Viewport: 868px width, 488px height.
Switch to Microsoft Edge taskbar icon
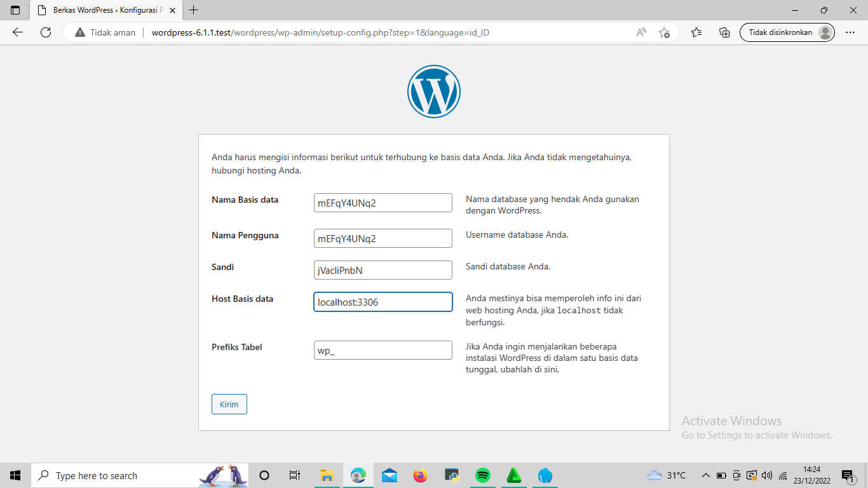[x=358, y=475]
